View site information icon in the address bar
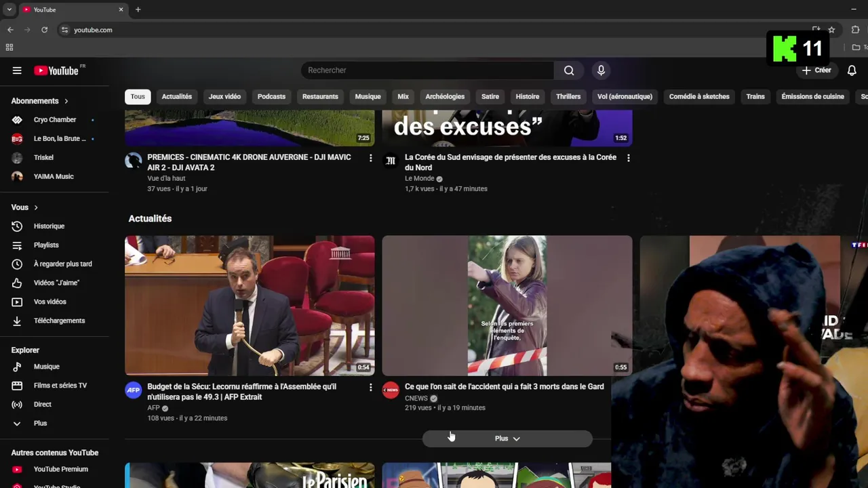 pos(64,30)
